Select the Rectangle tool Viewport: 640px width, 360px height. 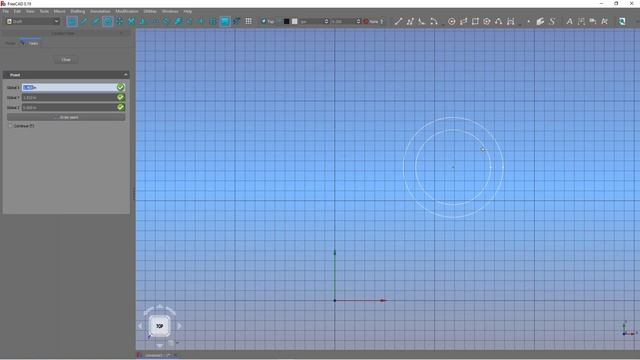pos(475,21)
